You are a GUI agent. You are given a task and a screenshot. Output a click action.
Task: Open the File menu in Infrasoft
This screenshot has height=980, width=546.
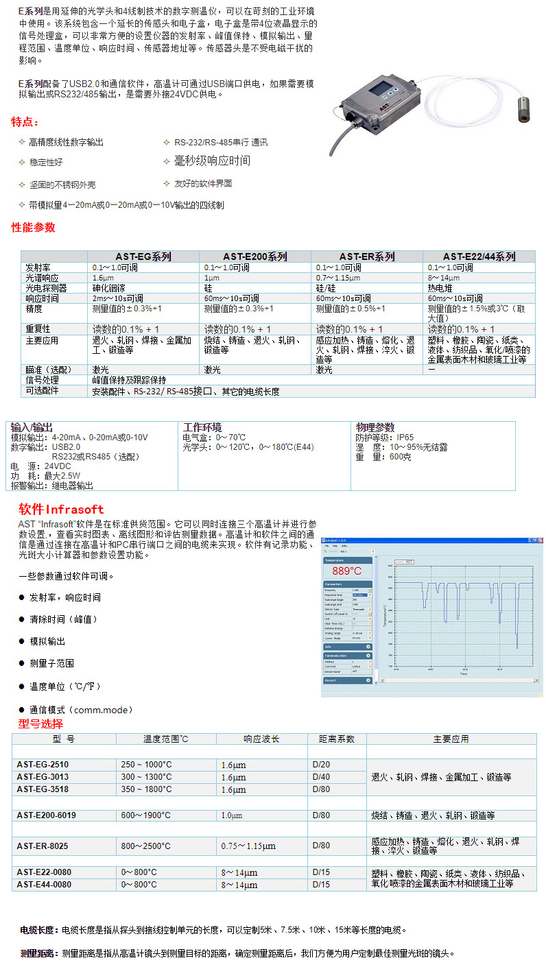(327, 546)
